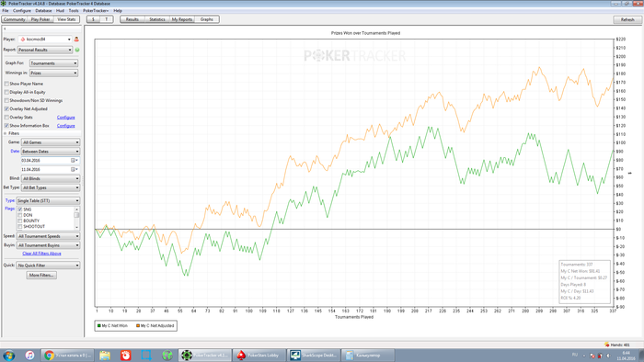Open the end date calendar picker for 11.04.2016
The width and height of the screenshot is (644, 362).
(x=74, y=169)
